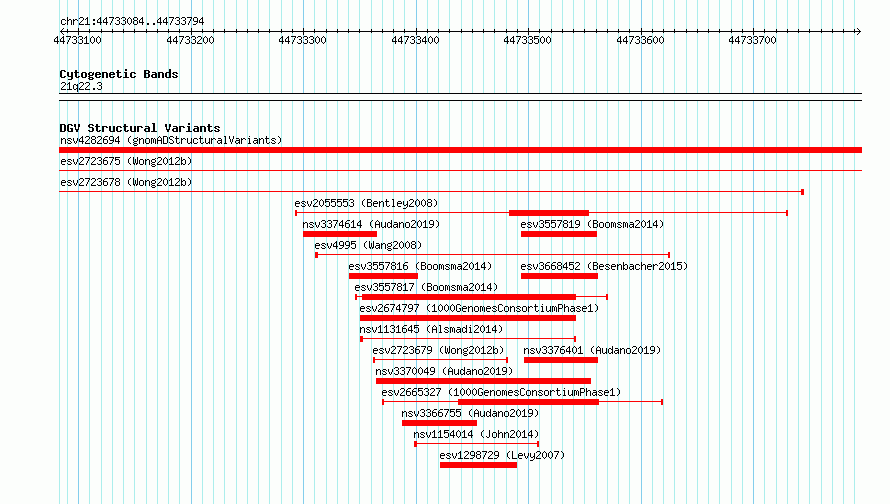This screenshot has height=504, width=890.
Task: Click ruler position 44733200
Action: coord(190,40)
